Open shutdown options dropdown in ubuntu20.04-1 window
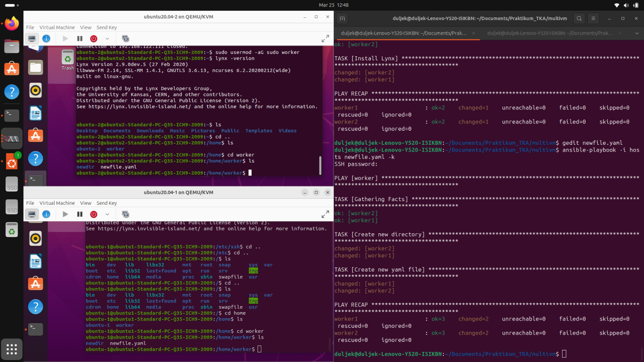The height and width of the screenshot is (362, 644). [107, 214]
